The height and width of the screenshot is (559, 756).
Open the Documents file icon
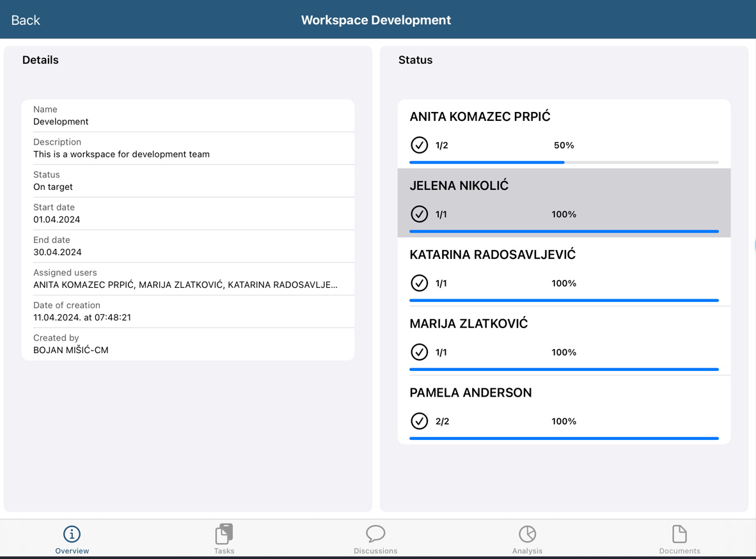[679, 533]
